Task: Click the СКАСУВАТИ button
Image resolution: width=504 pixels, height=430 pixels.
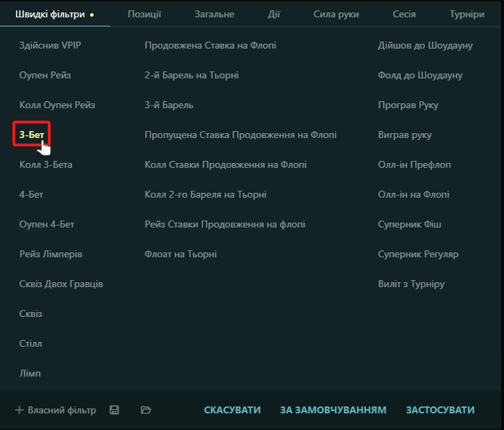Action: [232, 410]
